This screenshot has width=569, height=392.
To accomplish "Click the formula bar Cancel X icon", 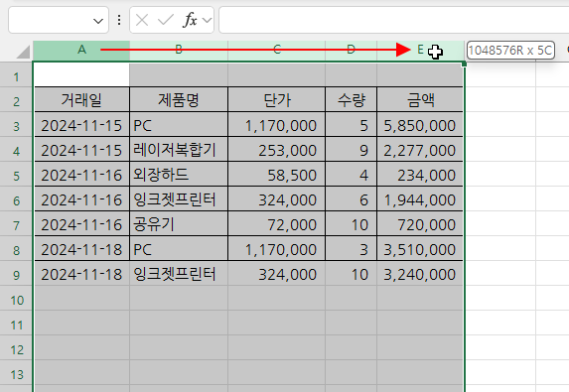I will tap(142, 20).
